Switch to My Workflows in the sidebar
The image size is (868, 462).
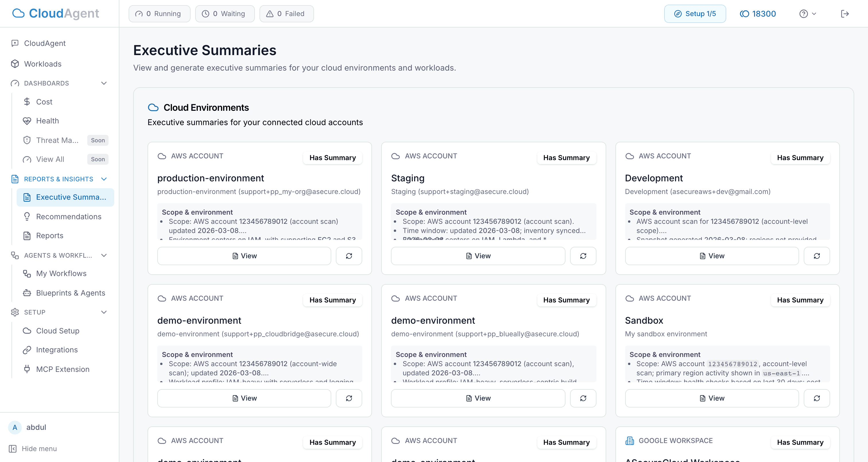61,273
